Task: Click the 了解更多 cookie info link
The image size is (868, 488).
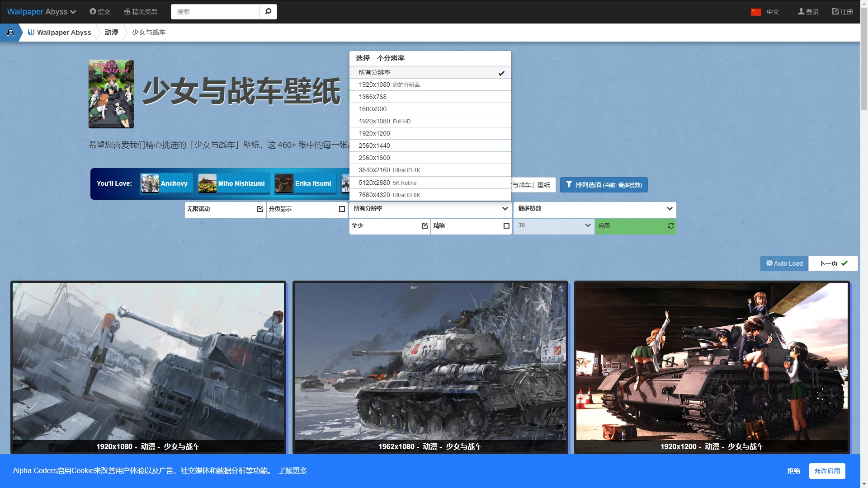Action: pyautogui.click(x=292, y=470)
